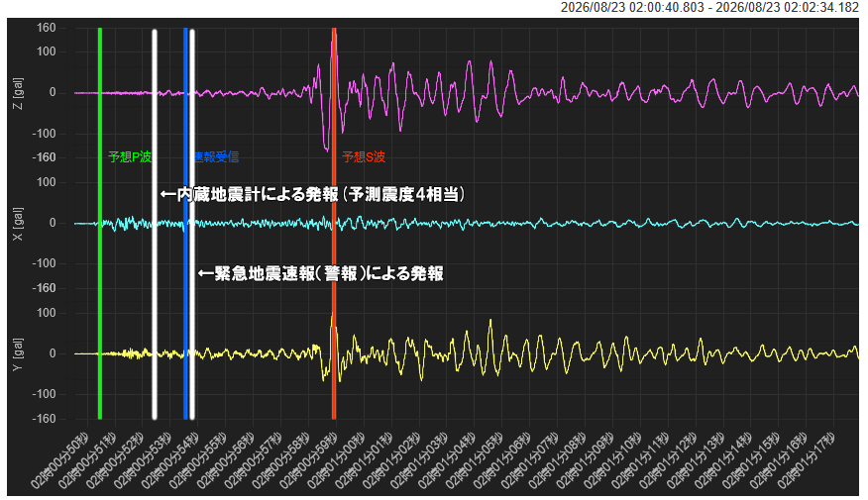Click the Z [gal] axis label
Viewport: 868px width, 500px height.
click(18, 93)
